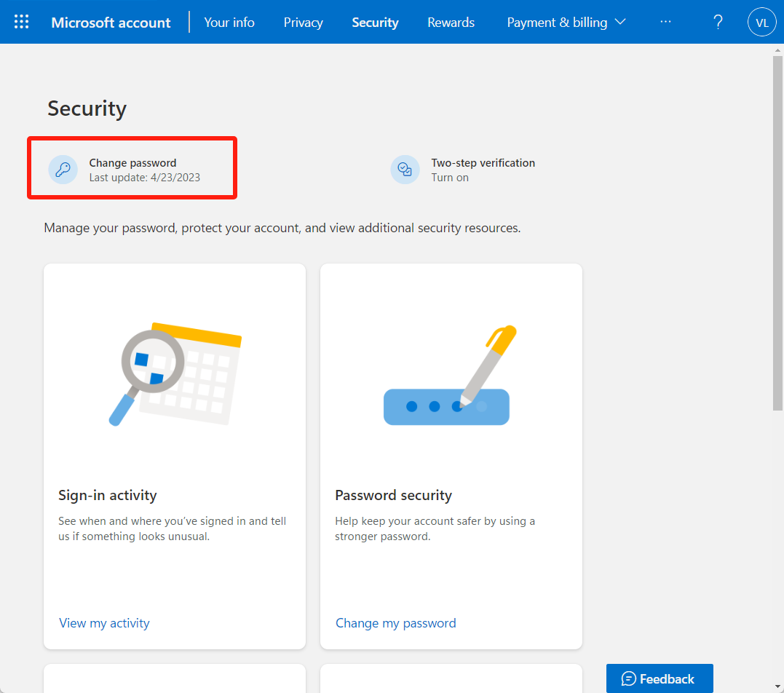Click the 'Last update: 4/23/2023' text
The height and width of the screenshot is (693, 784).
pyautogui.click(x=145, y=178)
